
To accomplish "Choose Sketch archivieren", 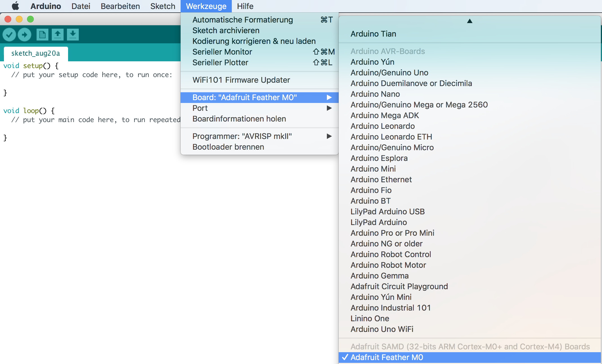I will click(x=259, y=30).
